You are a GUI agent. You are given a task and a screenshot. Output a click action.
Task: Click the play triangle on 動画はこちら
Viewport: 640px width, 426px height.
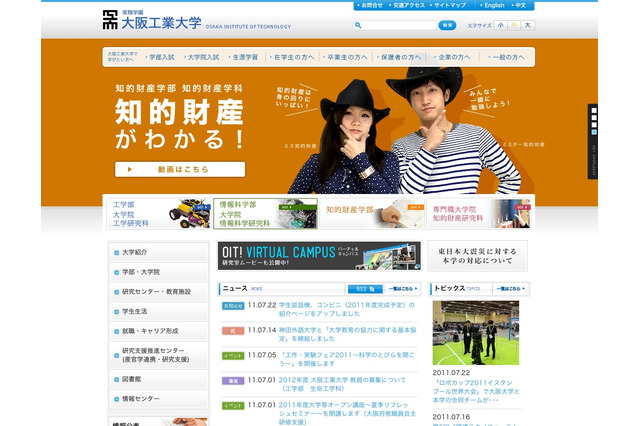[x=129, y=169]
